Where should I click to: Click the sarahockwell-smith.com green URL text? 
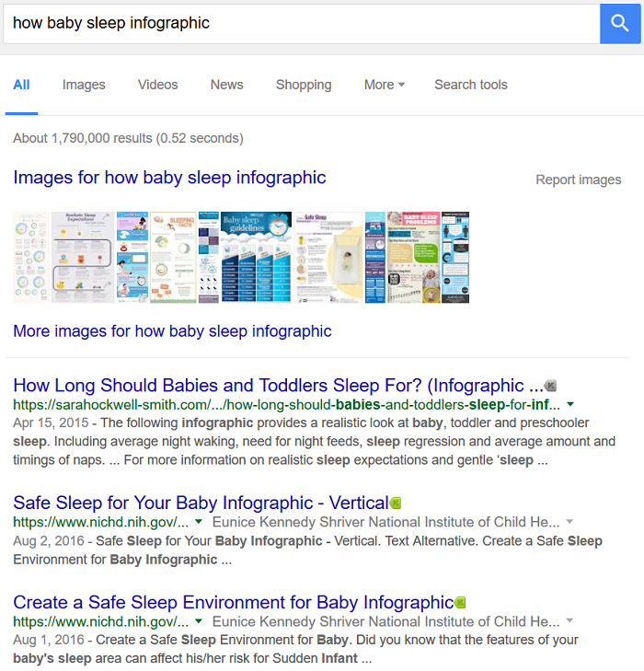pyautogui.click(x=286, y=404)
